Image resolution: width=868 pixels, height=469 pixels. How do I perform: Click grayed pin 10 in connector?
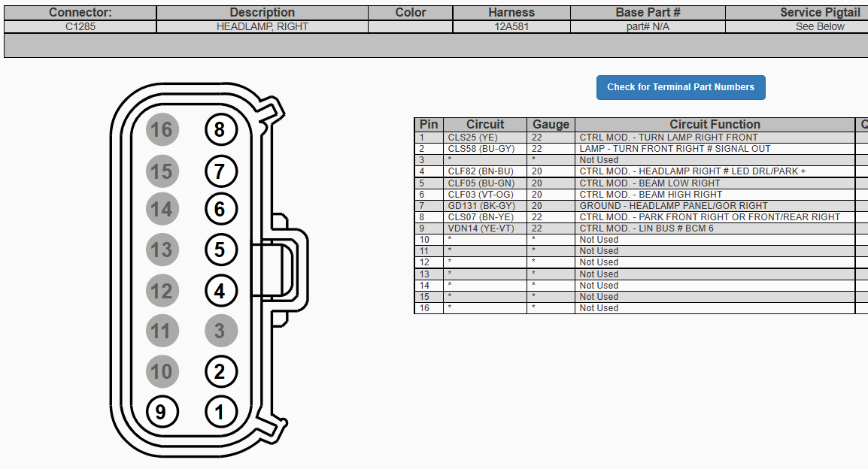click(x=161, y=371)
